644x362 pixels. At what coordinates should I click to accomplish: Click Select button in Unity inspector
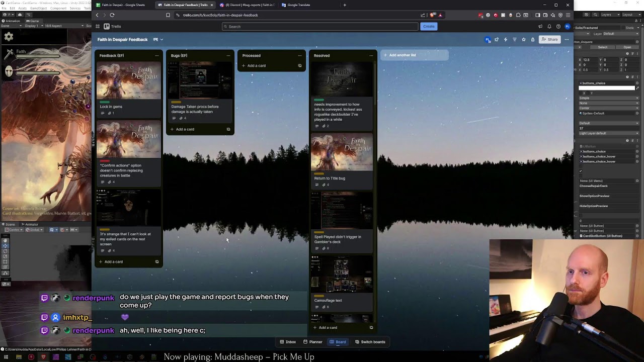pos(603,47)
